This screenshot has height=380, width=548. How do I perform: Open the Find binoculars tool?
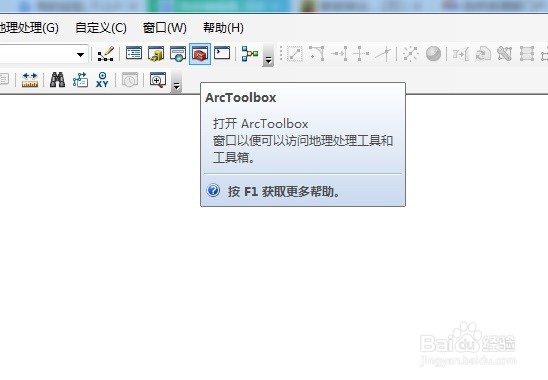[57, 80]
